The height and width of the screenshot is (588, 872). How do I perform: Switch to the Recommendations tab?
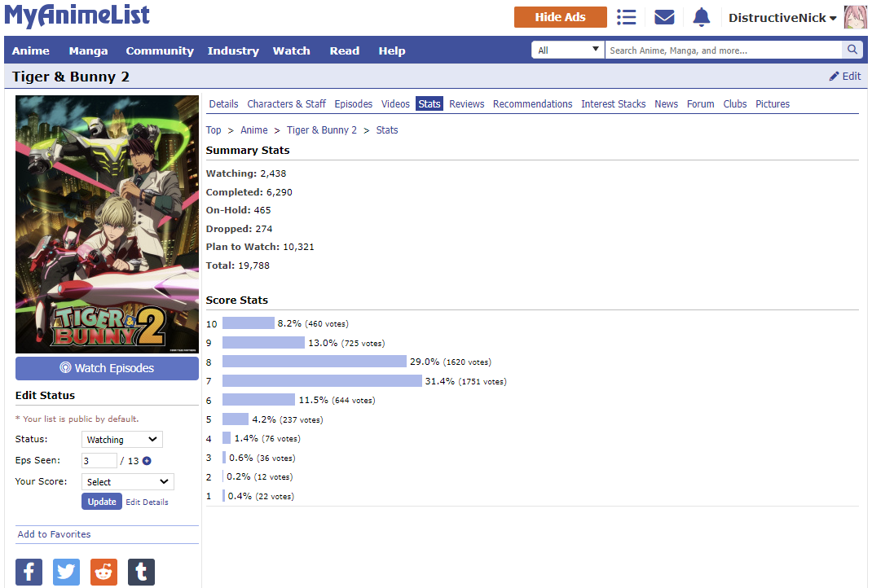pyautogui.click(x=532, y=104)
